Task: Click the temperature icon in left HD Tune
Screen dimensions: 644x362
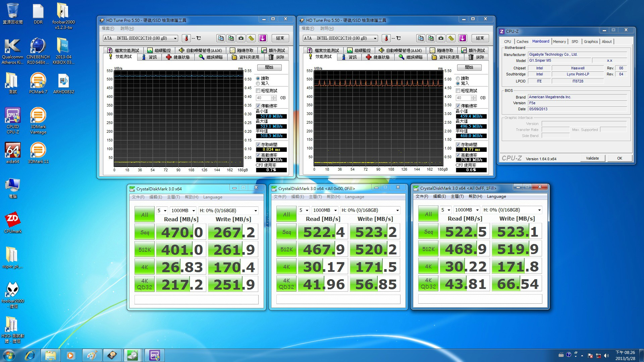Action: click(x=186, y=38)
